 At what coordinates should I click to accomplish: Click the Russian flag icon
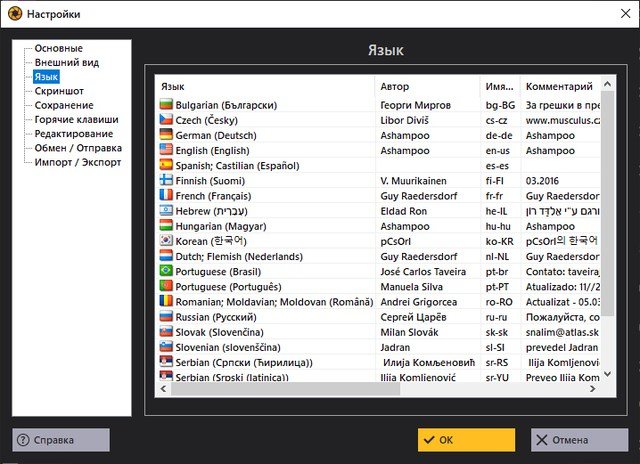[166, 316]
